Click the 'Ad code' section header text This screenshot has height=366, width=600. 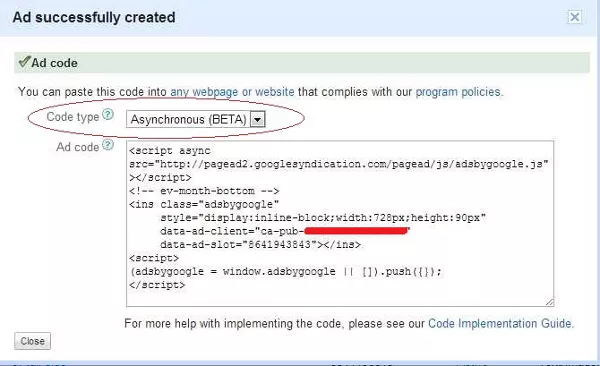[x=54, y=63]
